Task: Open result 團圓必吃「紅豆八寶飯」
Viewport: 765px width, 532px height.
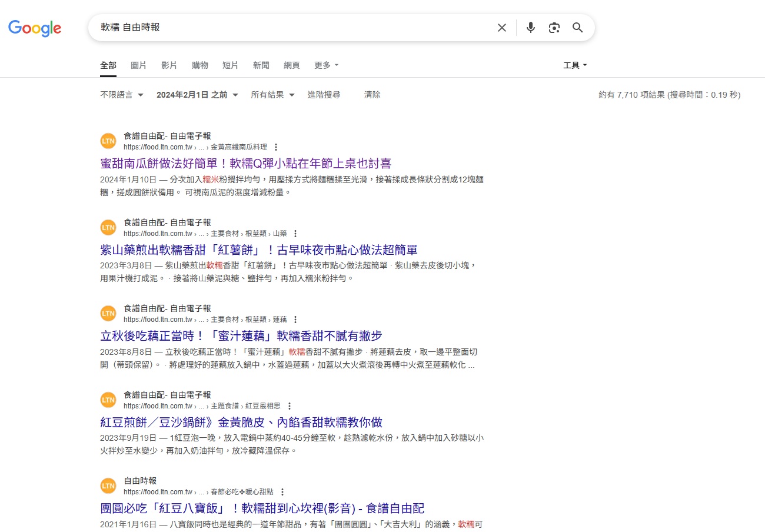Action: click(x=262, y=508)
